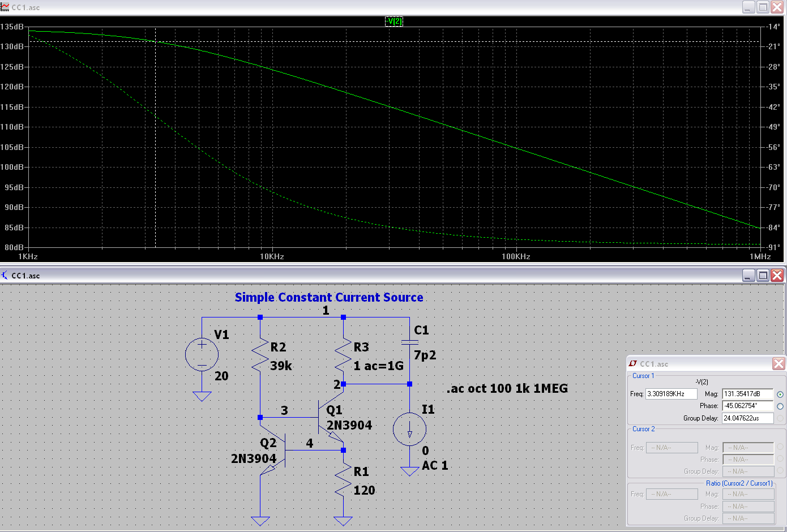Click the Cursor 1 Group Delay field
787x532 pixels.
748,418
